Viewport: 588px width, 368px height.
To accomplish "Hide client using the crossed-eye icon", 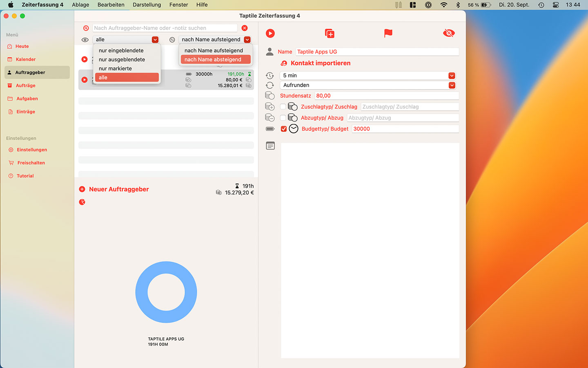I will click(x=449, y=33).
